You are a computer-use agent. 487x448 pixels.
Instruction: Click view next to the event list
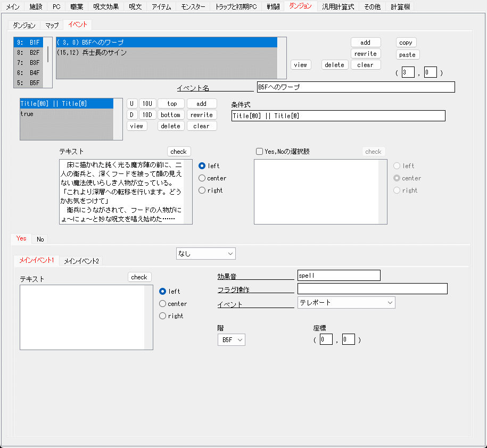(301, 65)
